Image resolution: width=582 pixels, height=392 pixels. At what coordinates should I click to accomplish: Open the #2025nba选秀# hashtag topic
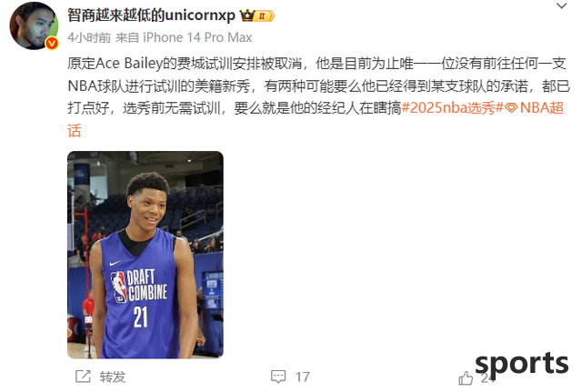click(x=453, y=108)
